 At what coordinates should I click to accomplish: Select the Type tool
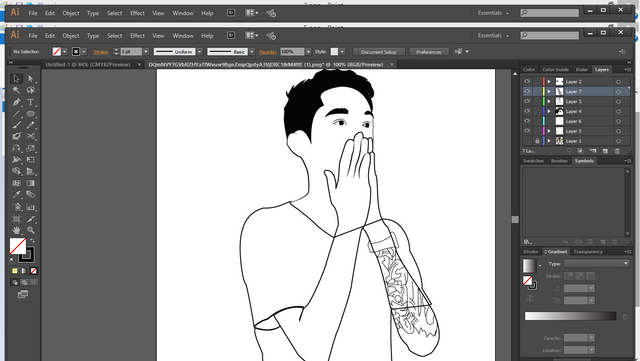[31, 102]
